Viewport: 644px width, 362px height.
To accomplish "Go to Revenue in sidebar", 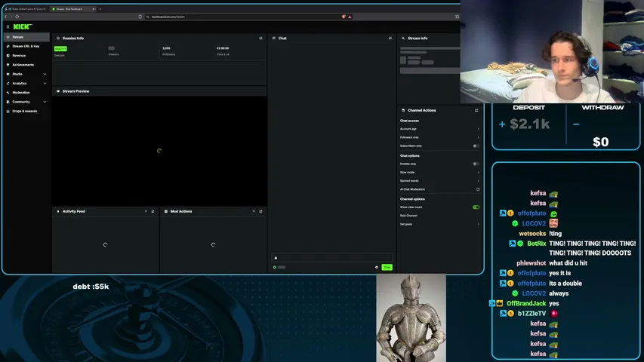I will click(x=26, y=55).
